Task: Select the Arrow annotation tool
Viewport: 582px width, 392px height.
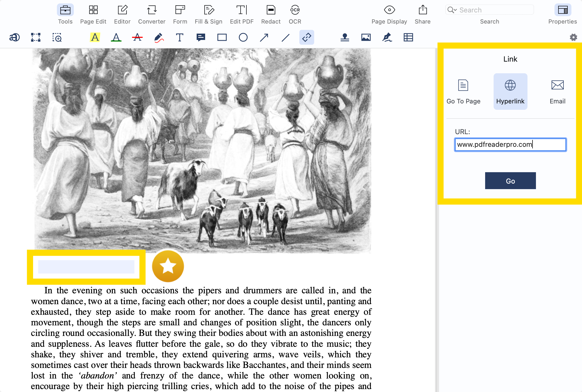Action: pyautogui.click(x=264, y=37)
